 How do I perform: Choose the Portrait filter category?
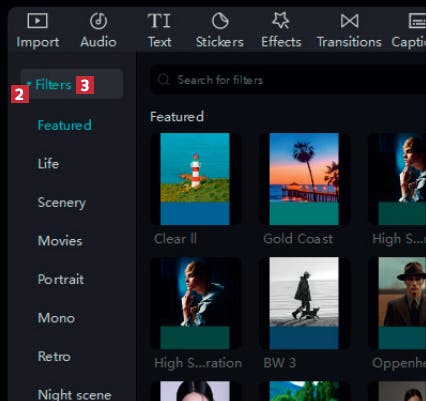(x=61, y=279)
